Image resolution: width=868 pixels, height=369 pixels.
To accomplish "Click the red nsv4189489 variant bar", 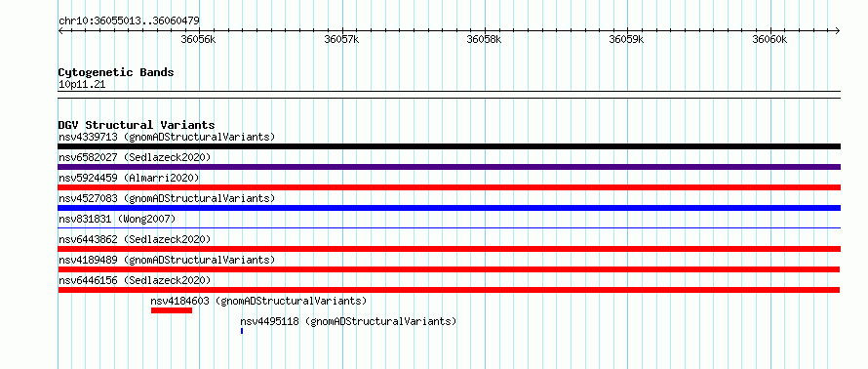I will click(x=449, y=269).
